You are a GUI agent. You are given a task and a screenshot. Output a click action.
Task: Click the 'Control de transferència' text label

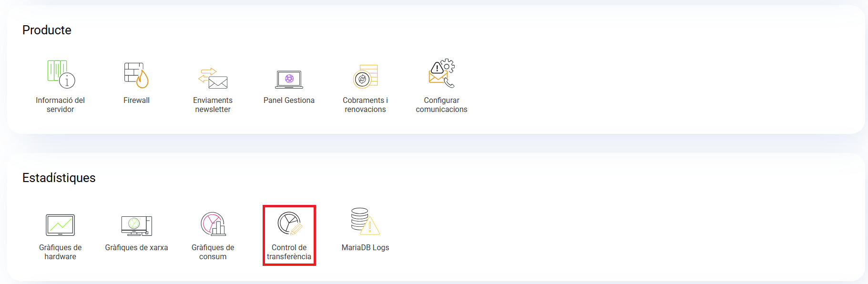point(289,252)
